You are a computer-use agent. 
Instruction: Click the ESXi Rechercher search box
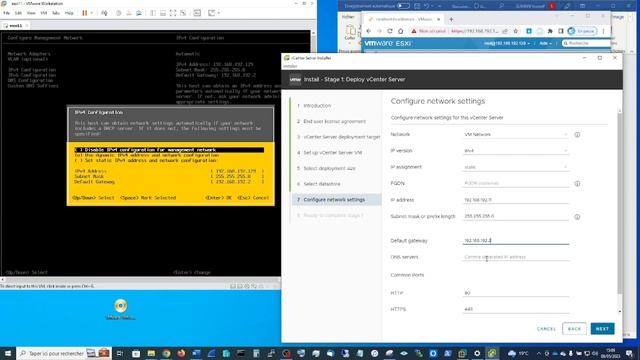click(x=586, y=43)
